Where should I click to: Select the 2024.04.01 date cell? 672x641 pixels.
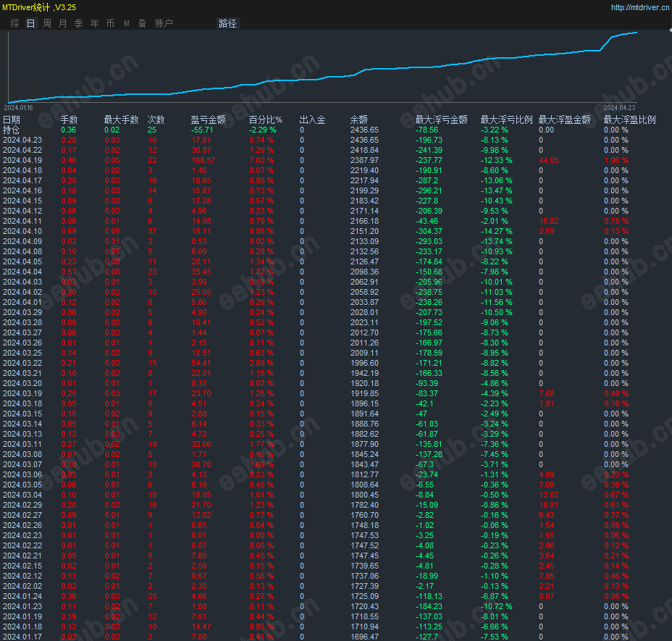click(22, 302)
